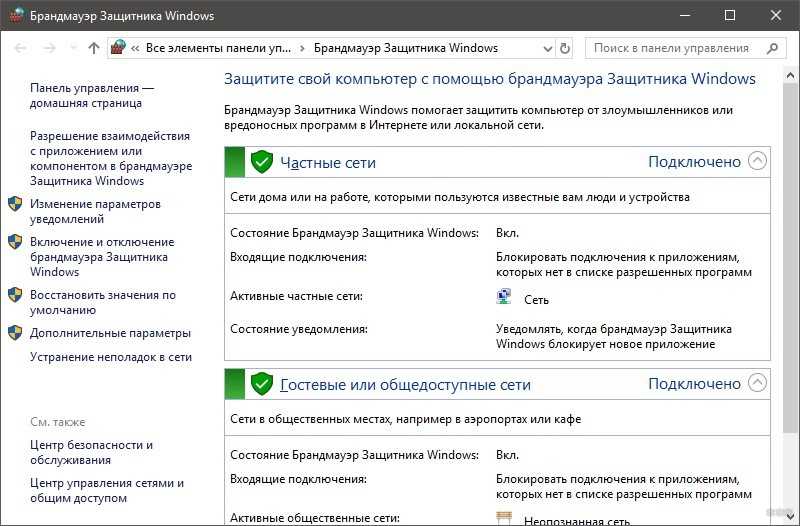This screenshot has height=526, width=800.
Task: Minimize the window
Action: pyautogui.click(x=685, y=15)
